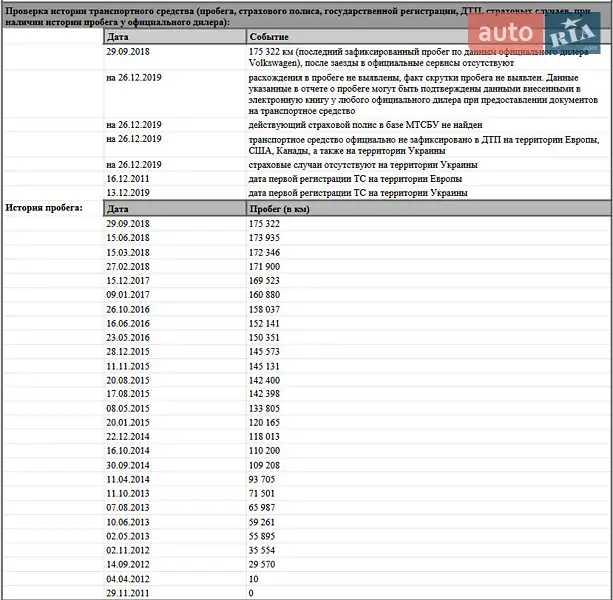The height and width of the screenshot is (600, 613).
Task: Click the История пробега label
Action: 44,208
